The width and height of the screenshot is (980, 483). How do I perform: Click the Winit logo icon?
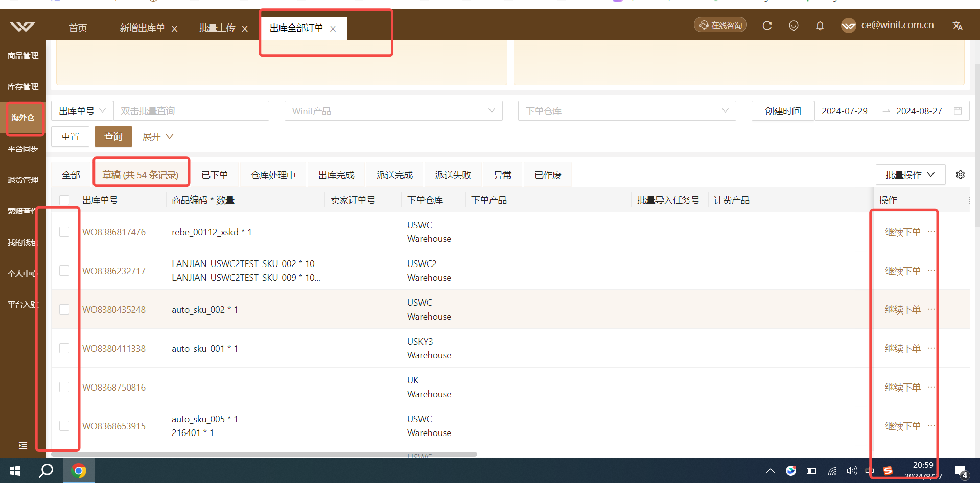click(x=22, y=26)
